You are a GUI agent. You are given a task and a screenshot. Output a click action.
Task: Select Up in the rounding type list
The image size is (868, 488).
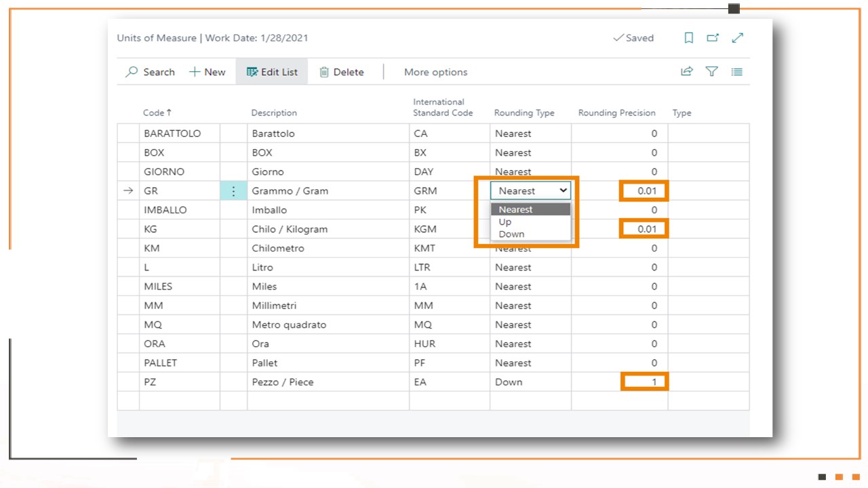point(505,222)
